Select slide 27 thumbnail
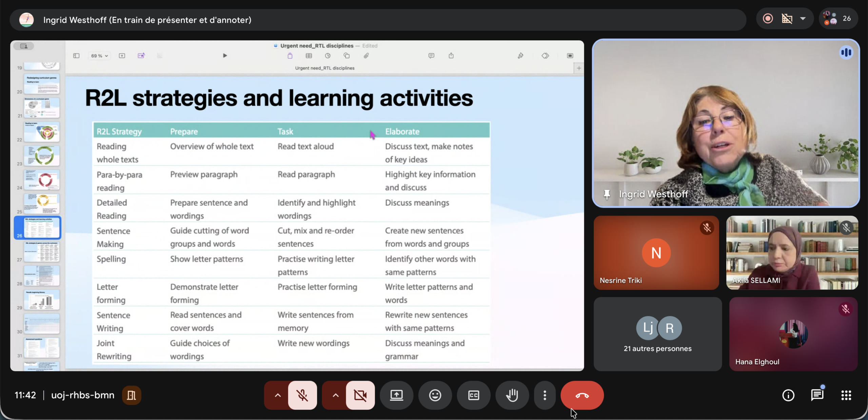This screenshot has height=420, width=868. (x=42, y=252)
